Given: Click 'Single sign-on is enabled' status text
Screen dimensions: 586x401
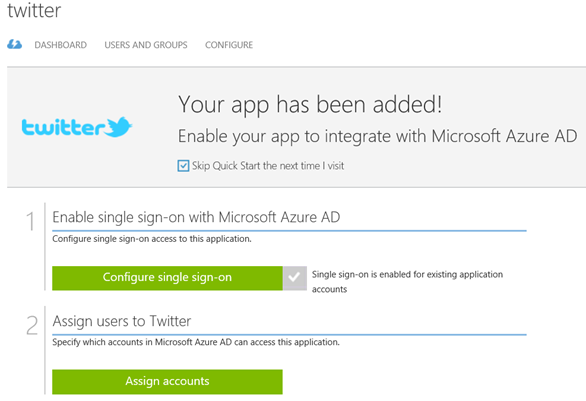Looking at the screenshot, I should (407, 282).
